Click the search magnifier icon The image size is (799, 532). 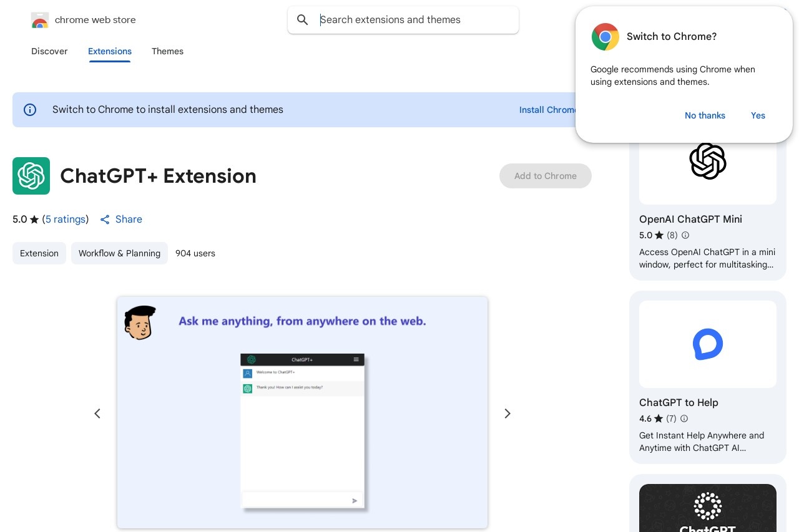pyautogui.click(x=303, y=20)
